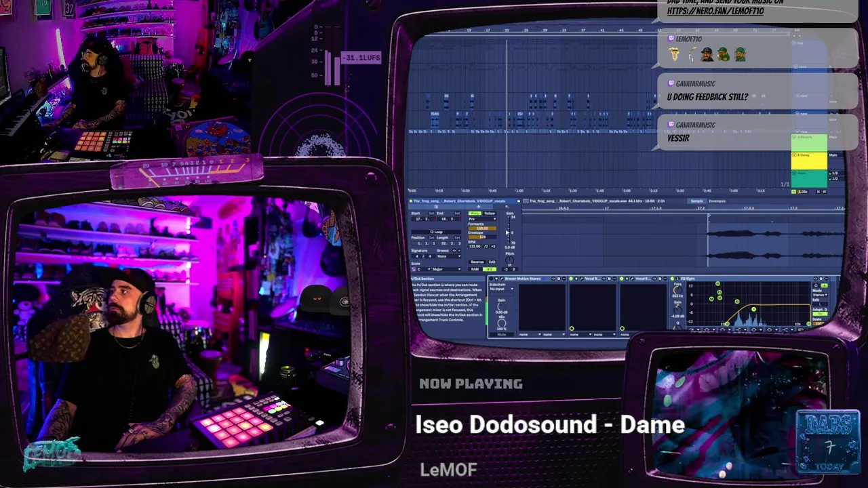This screenshot has width=868, height=488.
Task: Select the first clip panel icon tab
Action: [x=436, y=207]
